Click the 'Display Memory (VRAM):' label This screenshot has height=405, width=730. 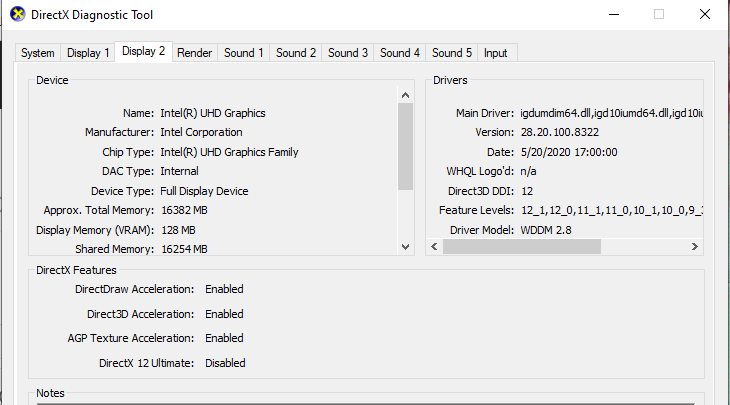point(95,230)
